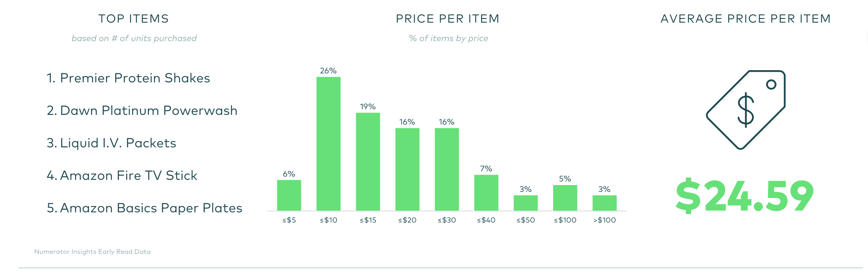Select the 26% bar for ≤$10
This screenshot has height=279, width=868.
pos(328,144)
